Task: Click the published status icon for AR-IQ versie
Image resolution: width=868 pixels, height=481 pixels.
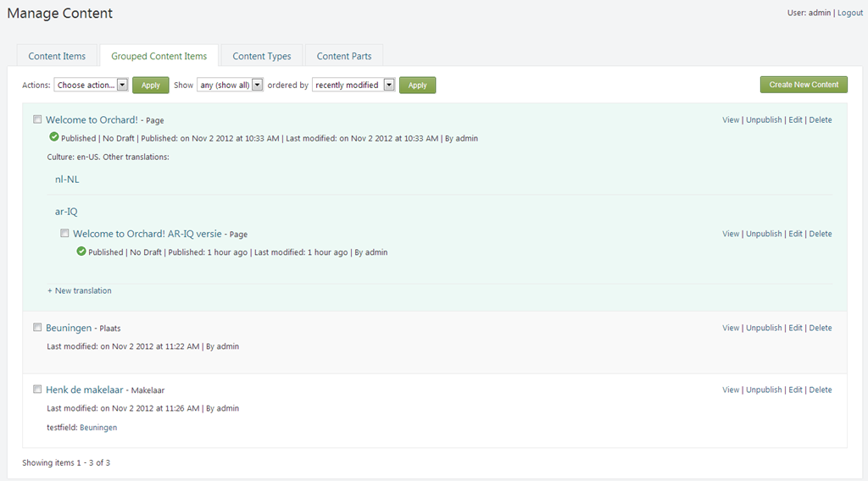Action: pyautogui.click(x=81, y=252)
